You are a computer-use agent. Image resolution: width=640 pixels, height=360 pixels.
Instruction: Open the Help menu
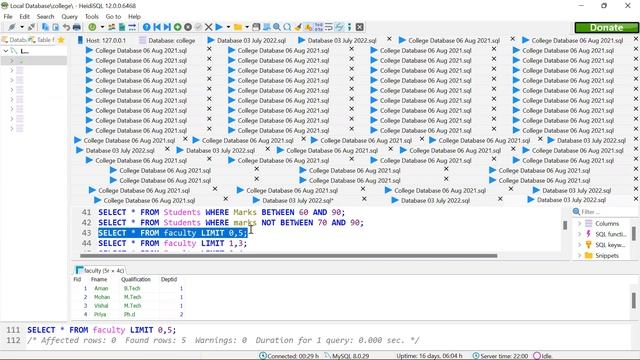point(134,17)
